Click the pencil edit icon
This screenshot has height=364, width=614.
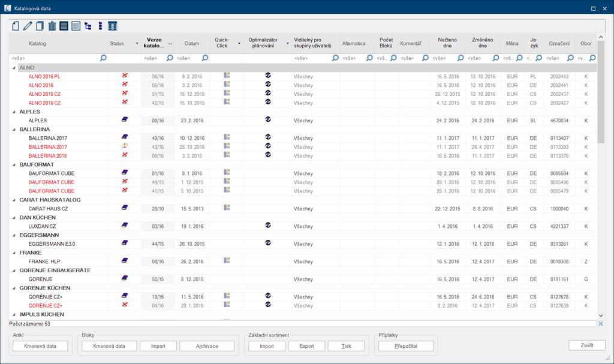point(28,26)
